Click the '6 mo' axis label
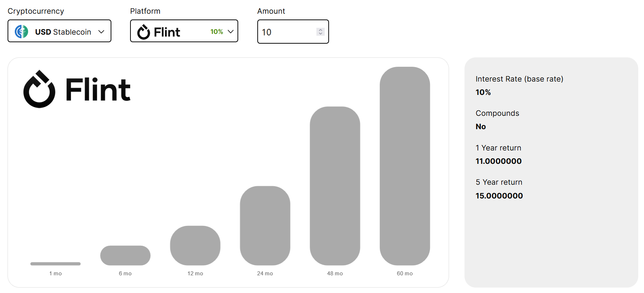 coord(125,274)
